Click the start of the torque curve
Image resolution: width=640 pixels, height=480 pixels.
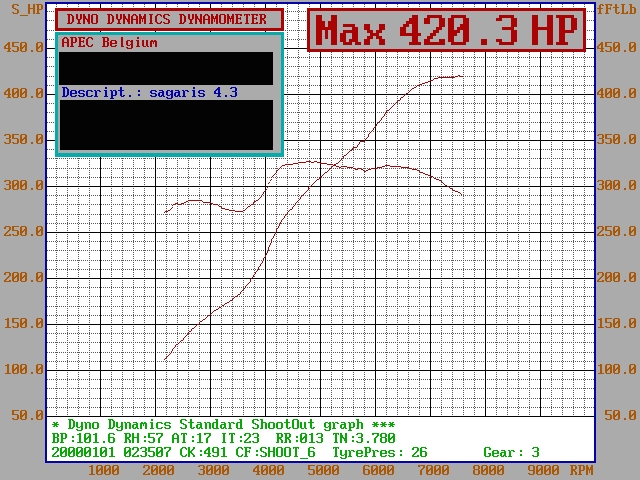click(x=165, y=212)
